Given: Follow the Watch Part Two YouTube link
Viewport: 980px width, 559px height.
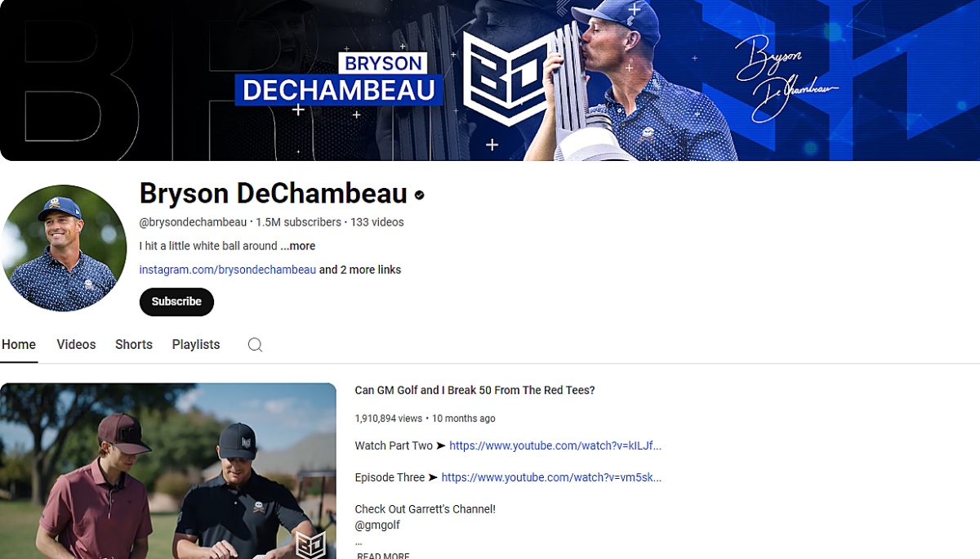Looking at the screenshot, I should pyautogui.click(x=555, y=445).
